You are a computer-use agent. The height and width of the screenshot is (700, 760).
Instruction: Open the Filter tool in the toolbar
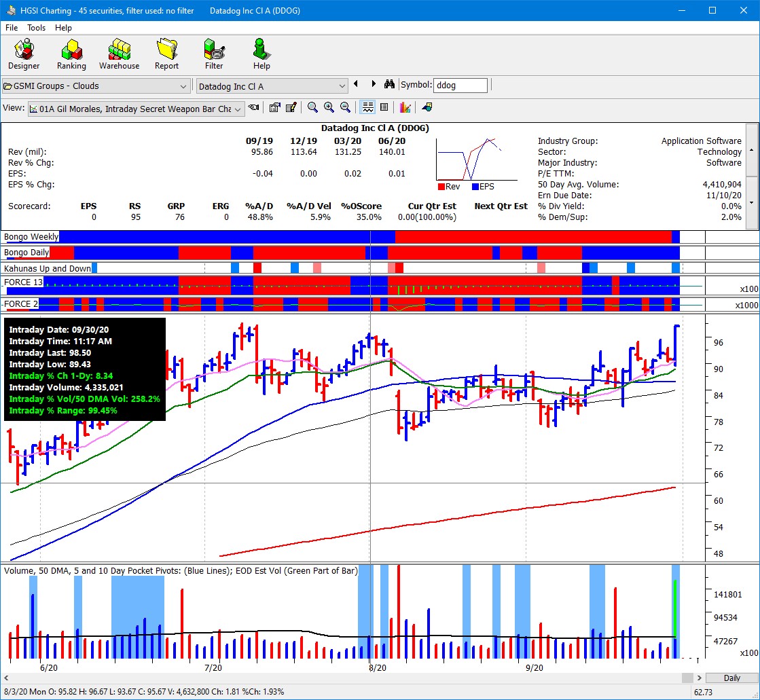[214, 54]
